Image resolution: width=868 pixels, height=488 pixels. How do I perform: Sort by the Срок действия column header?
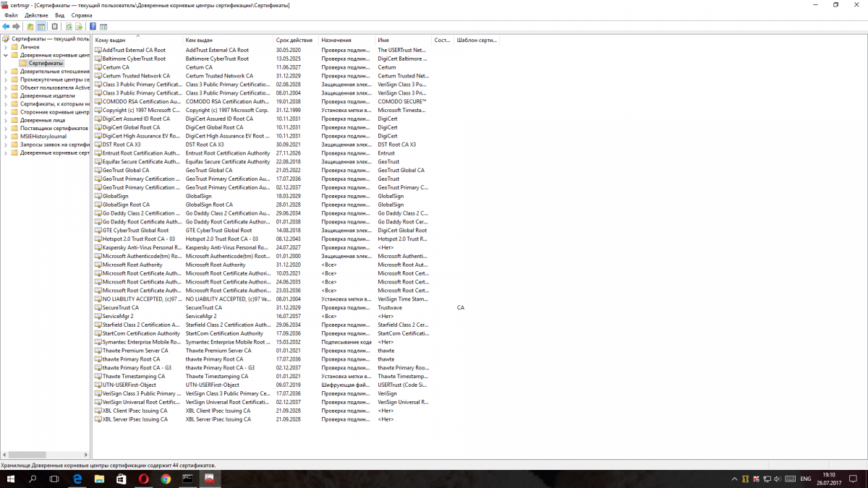pos(296,40)
